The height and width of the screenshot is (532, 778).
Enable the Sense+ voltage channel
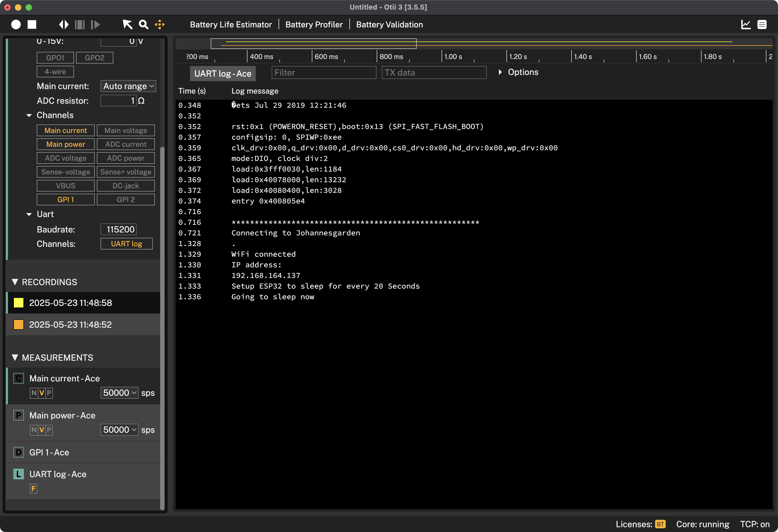[x=126, y=172]
